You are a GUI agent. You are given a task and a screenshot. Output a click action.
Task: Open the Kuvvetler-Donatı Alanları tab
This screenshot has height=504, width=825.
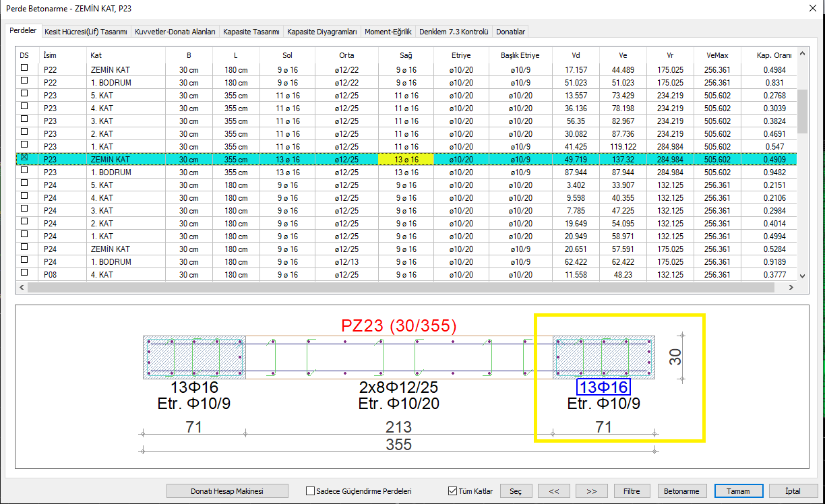point(175,32)
